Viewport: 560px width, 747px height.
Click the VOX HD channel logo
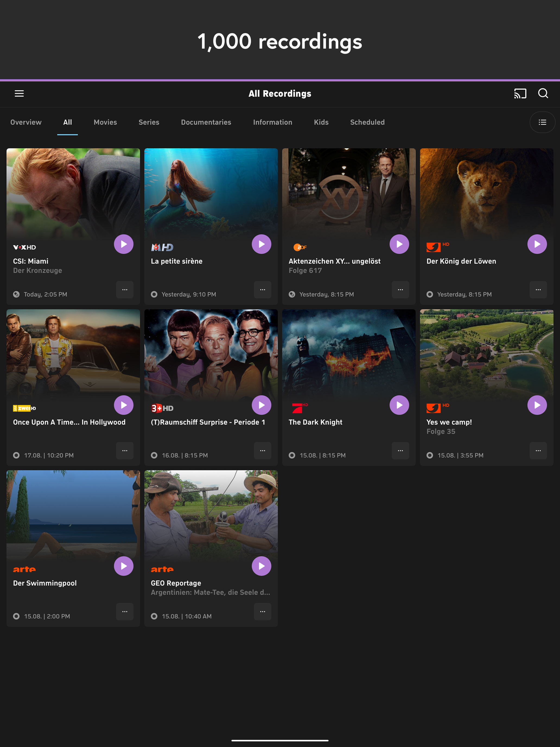[24, 247]
